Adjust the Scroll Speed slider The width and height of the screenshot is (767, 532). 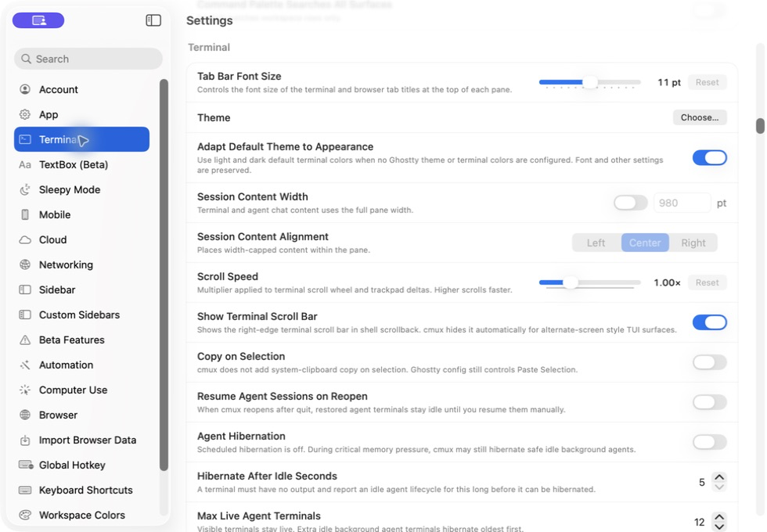coord(589,282)
